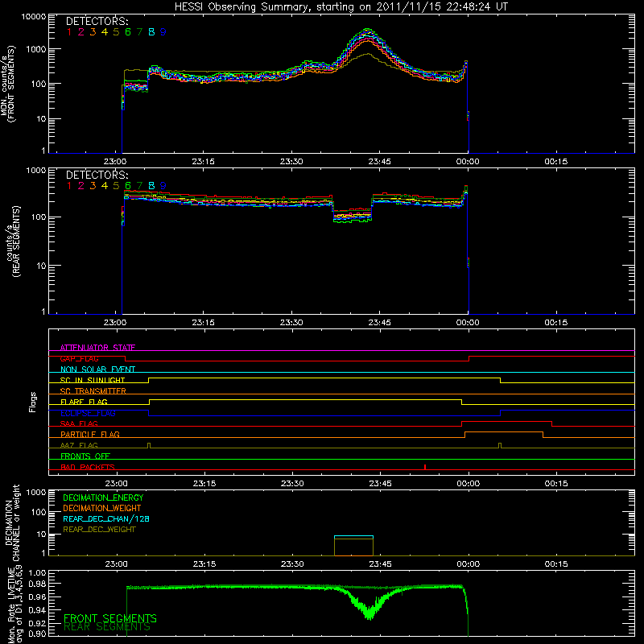Click the Flags vertical axis title
Viewport: 644px width, 644px height.
pos(33,402)
